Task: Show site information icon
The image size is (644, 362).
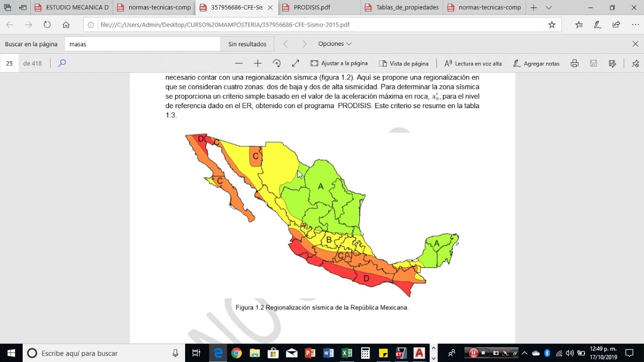Action: click(91, 25)
